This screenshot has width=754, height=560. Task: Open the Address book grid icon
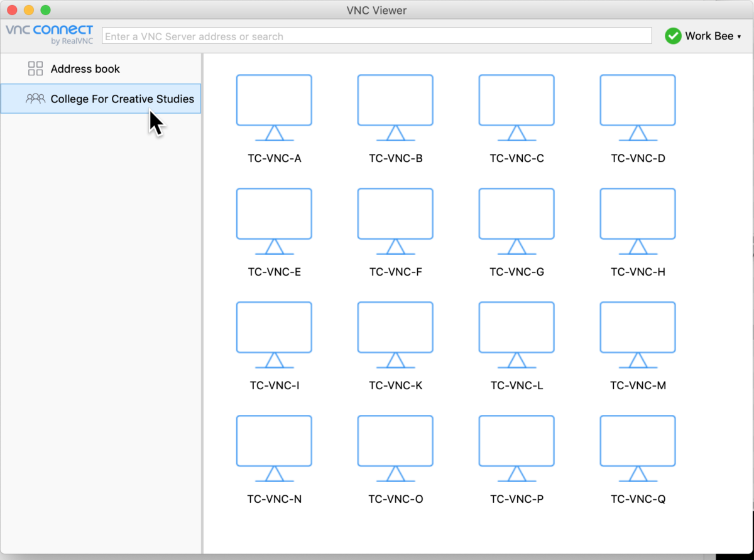click(36, 68)
